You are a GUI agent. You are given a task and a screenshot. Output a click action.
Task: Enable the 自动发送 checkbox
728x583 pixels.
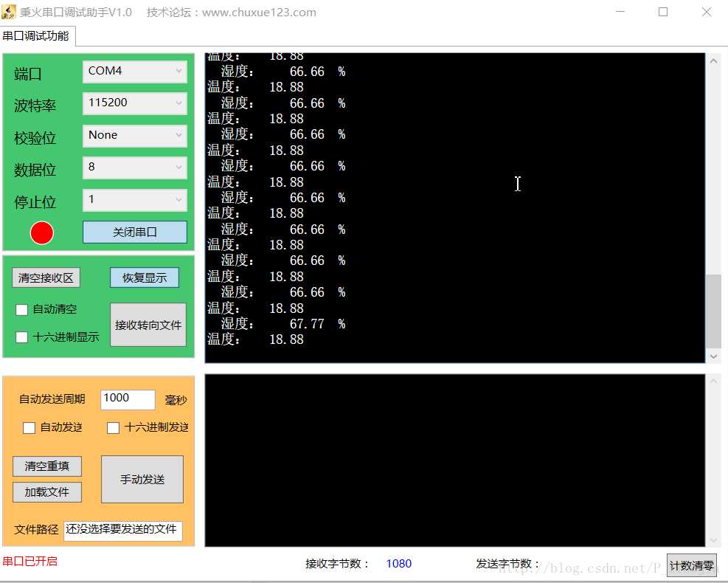(x=30, y=428)
